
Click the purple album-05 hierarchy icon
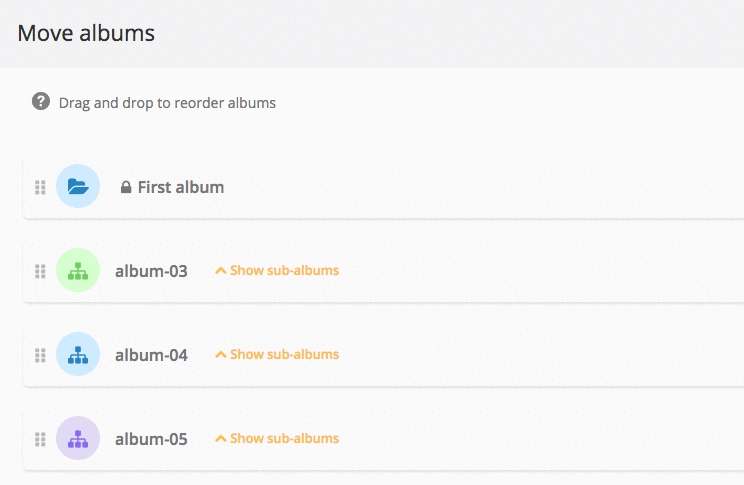pos(78,438)
